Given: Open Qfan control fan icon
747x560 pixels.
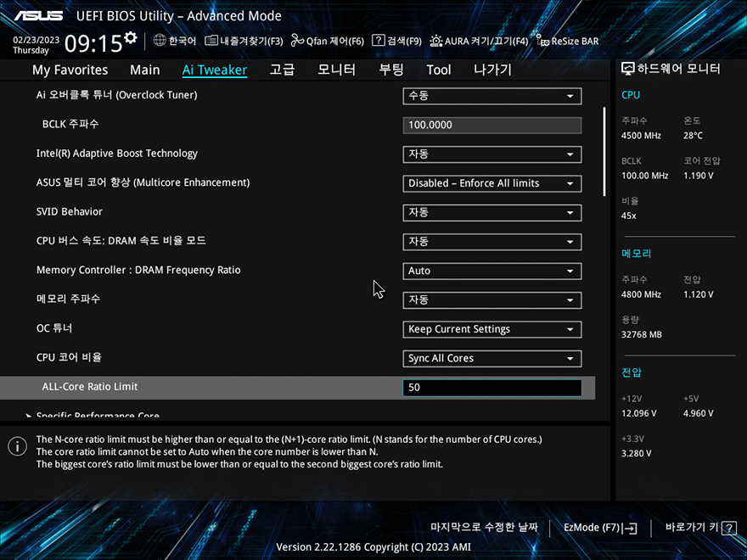Looking at the screenshot, I should tap(296, 40).
